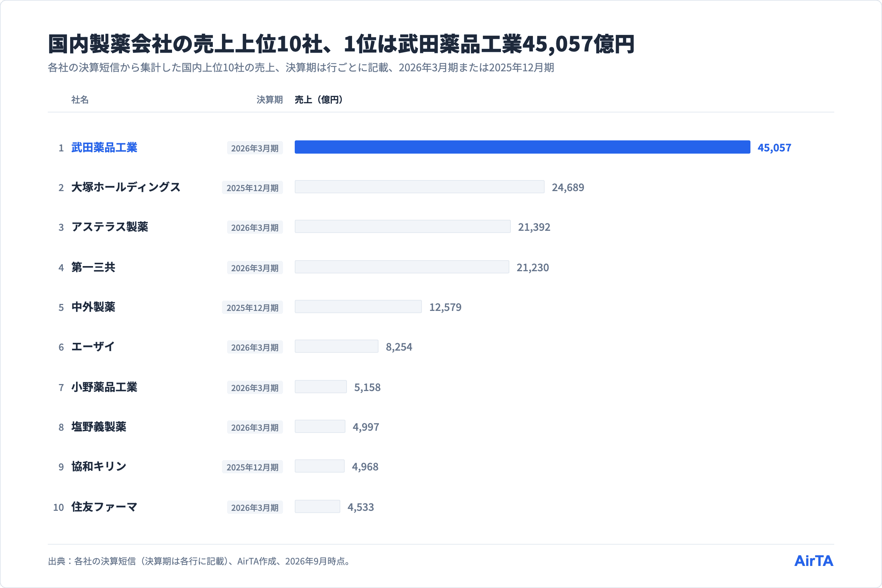Select company name エーザイ
This screenshot has height=588, width=882.
point(93,347)
